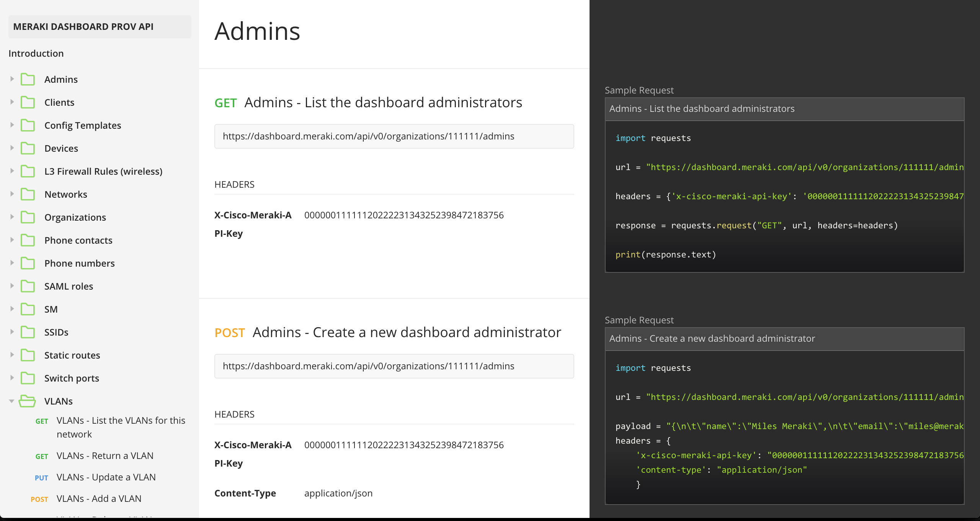Open VLANs - List the VLANs for this network
The image size is (980, 521).
coord(121,427)
